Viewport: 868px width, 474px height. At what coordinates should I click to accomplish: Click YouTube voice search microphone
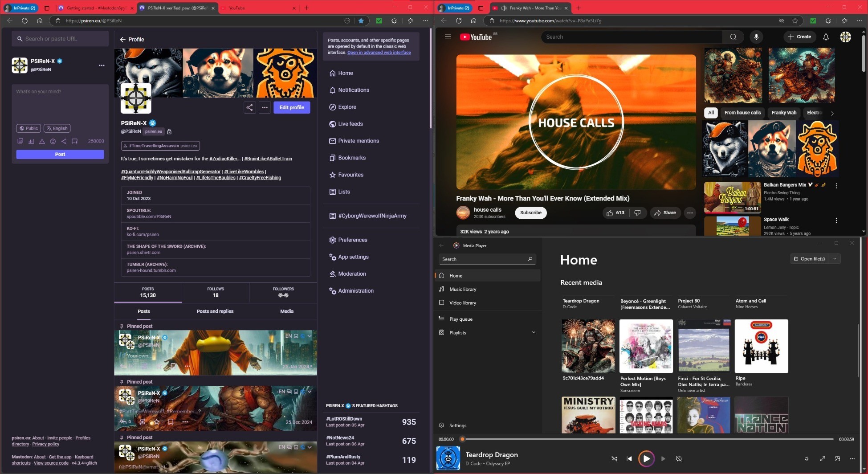(756, 37)
